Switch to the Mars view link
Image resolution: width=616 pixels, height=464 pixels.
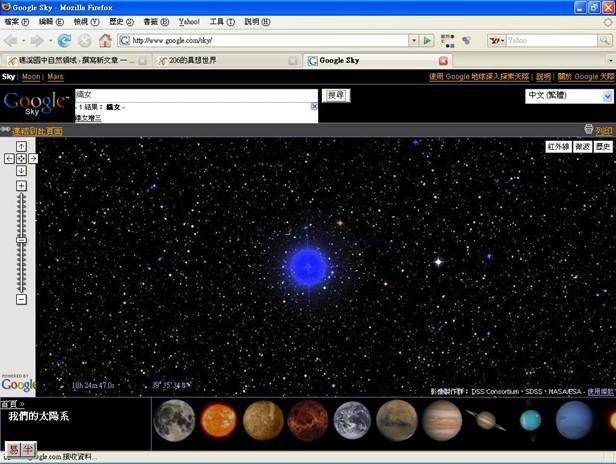coord(55,77)
